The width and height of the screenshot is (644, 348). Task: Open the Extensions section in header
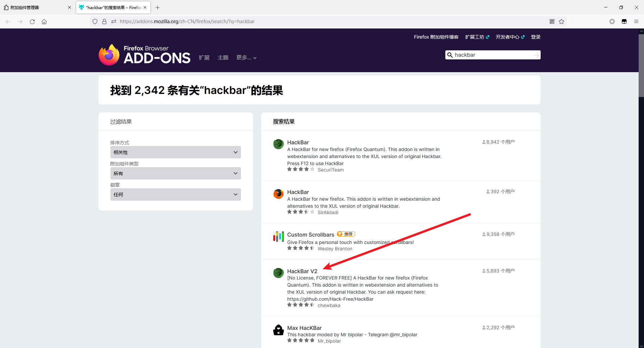[x=204, y=58]
